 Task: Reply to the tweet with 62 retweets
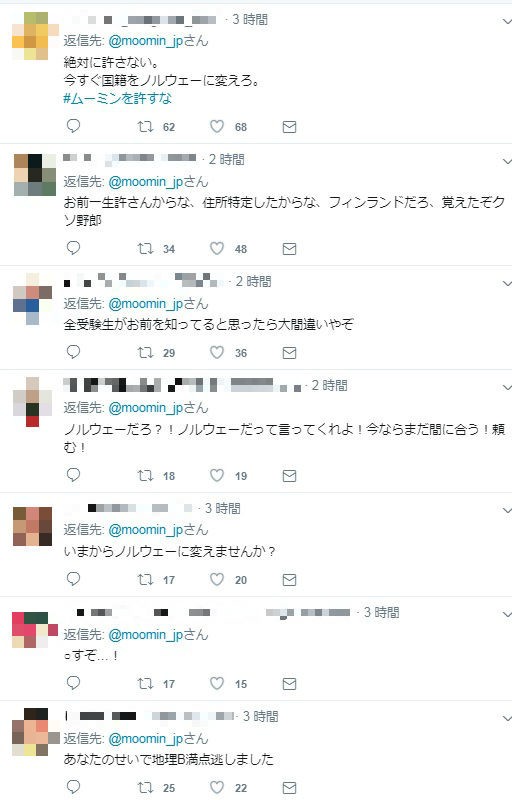click(73, 126)
